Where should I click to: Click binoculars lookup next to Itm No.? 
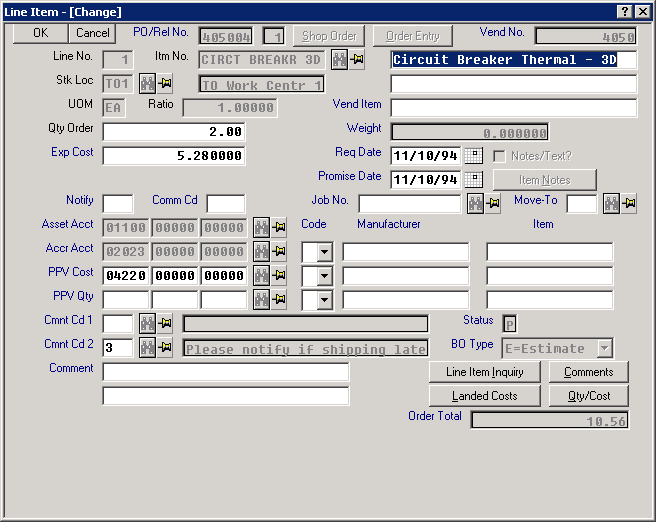(x=339, y=59)
